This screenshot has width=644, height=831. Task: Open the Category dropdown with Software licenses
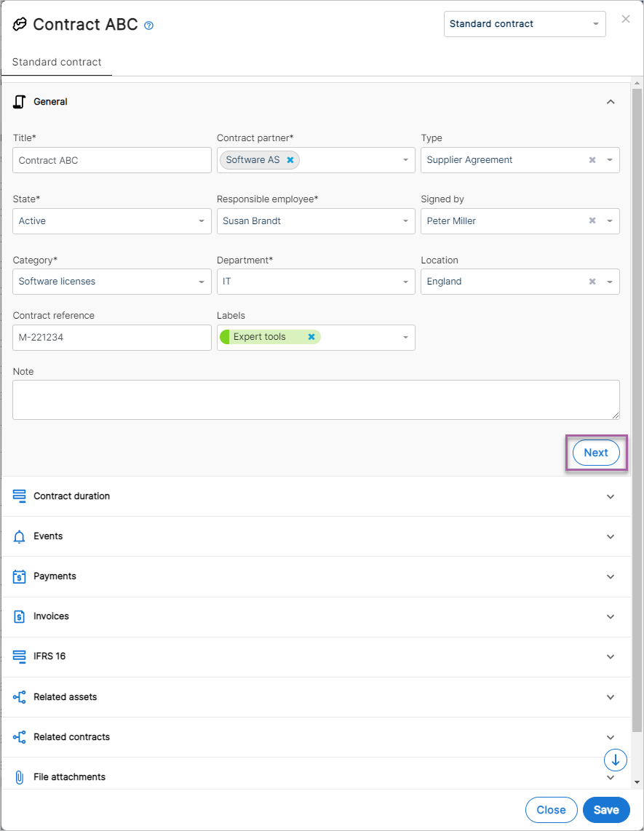(112, 282)
